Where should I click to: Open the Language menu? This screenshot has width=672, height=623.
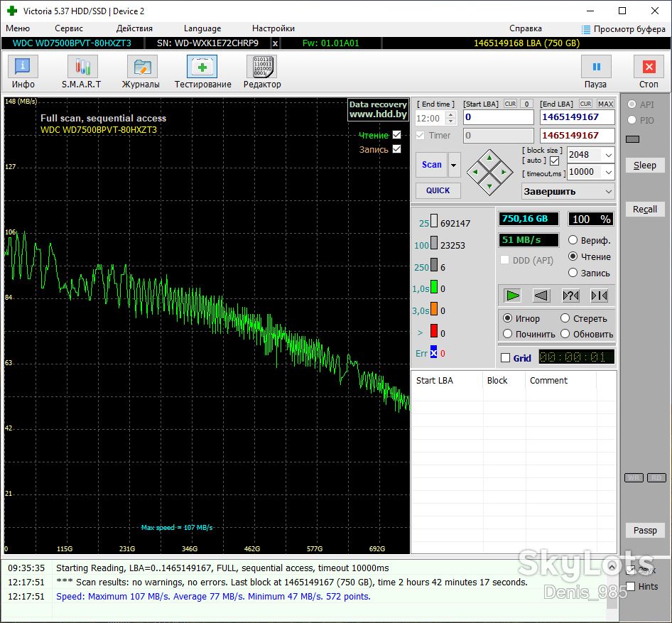[x=202, y=28]
